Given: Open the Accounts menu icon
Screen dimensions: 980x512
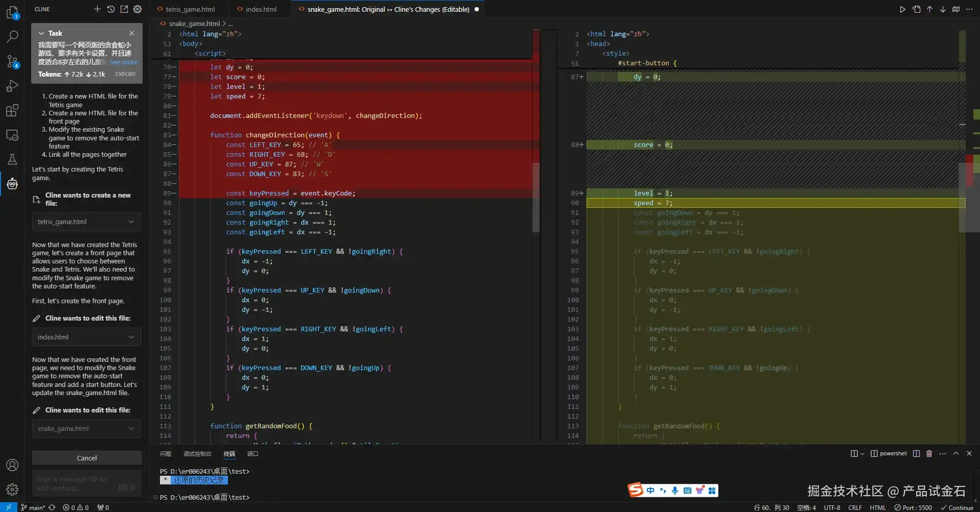Looking at the screenshot, I should 12,465.
